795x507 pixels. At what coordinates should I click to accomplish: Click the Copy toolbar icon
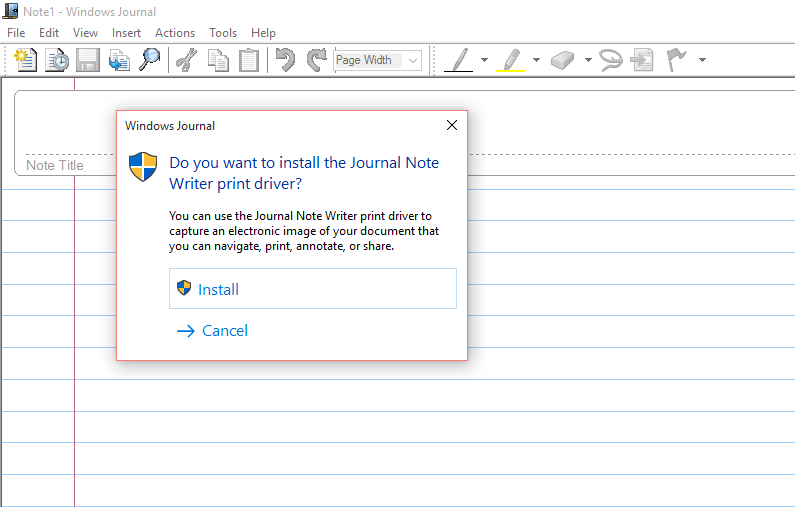tap(218, 60)
